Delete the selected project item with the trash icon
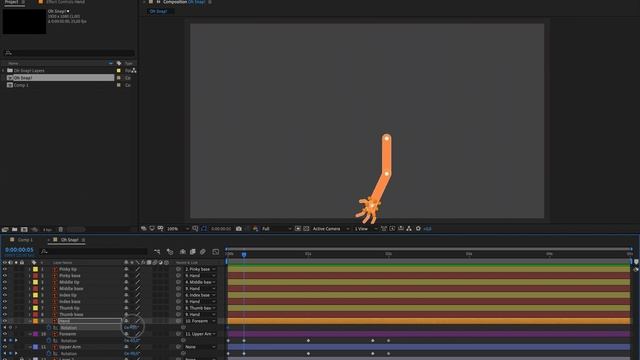Screen dimensions: 640x360 pos(60,229)
